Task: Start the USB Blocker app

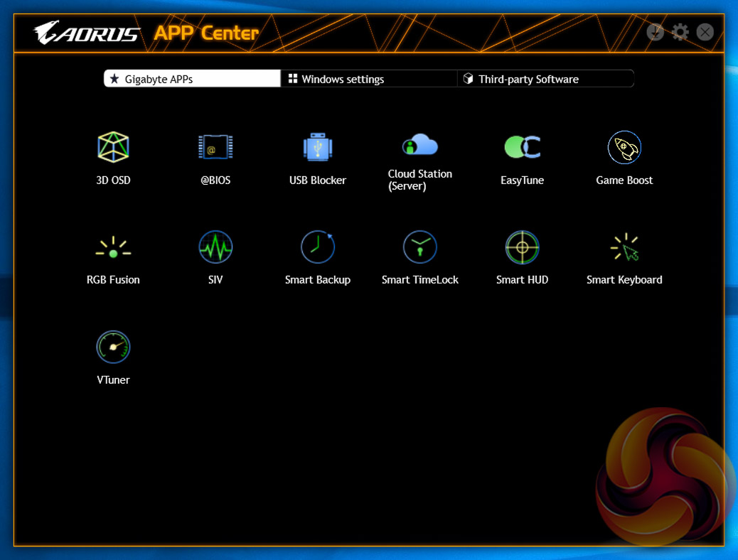Action: click(318, 147)
